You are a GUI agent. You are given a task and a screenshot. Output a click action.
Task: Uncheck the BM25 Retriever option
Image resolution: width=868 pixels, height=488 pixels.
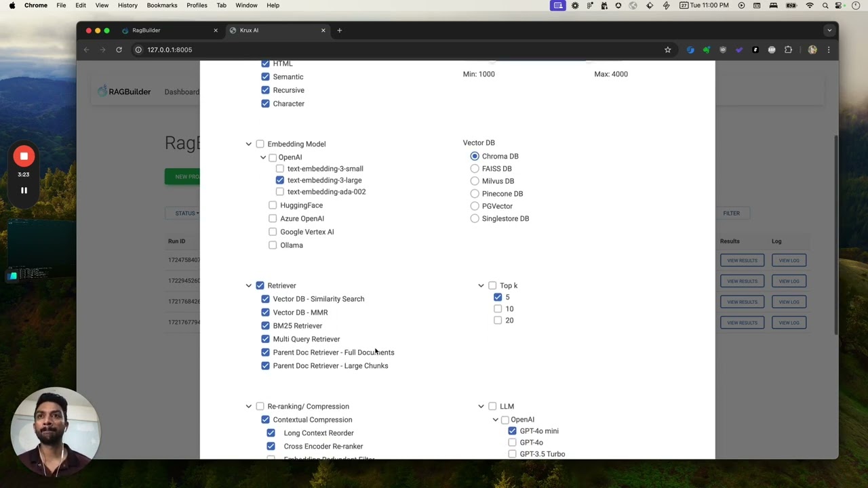(265, 326)
